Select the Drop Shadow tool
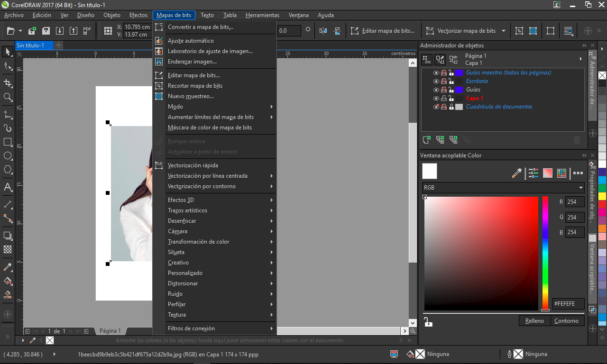 pos(8,236)
